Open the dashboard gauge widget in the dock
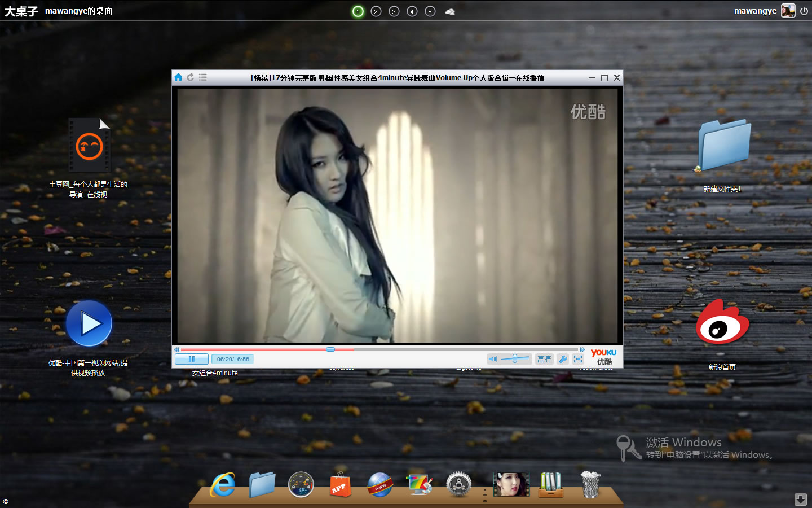This screenshot has height=508, width=812. tap(301, 484)
